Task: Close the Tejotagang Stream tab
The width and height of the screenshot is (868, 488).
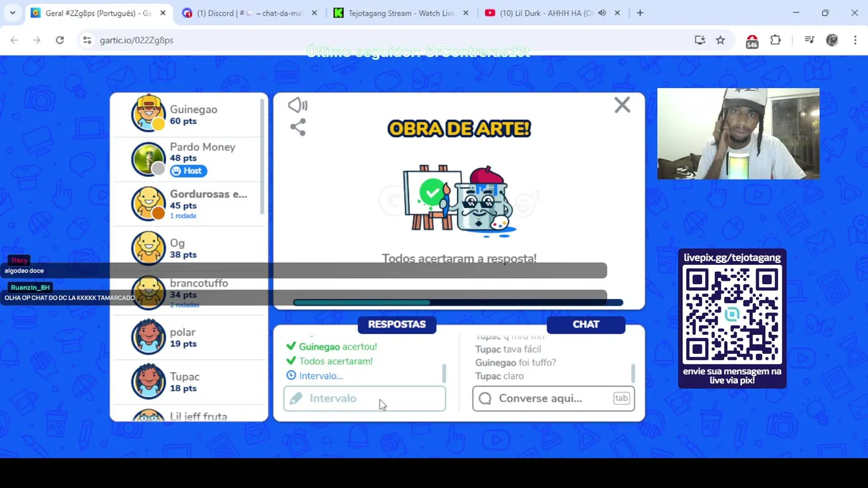Action: click(x=465, y=13)
